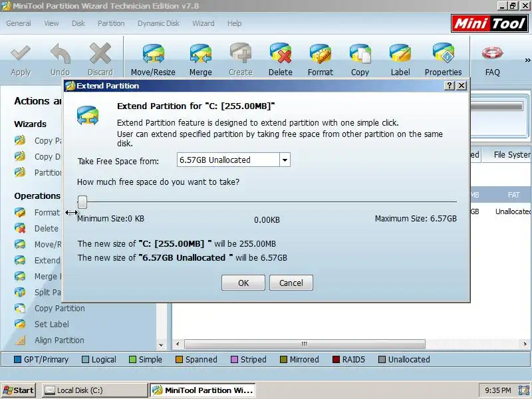Screen dimensions: 532x399
Task: Click the Cancel button in dialog
Action: 291,283
